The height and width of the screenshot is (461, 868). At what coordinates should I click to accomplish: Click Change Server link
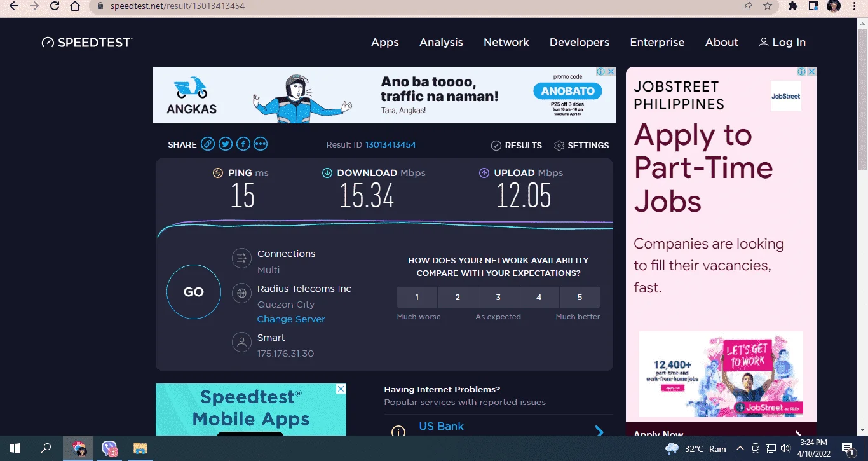pyautogui.click(x=291, y=319)
